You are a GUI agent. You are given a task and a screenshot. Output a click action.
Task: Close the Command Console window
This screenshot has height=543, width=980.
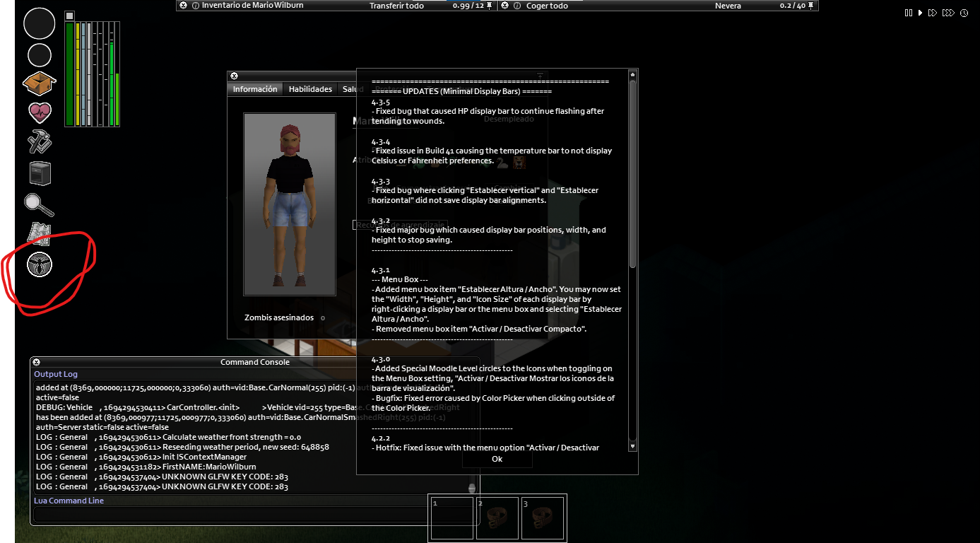coord(36,362)
